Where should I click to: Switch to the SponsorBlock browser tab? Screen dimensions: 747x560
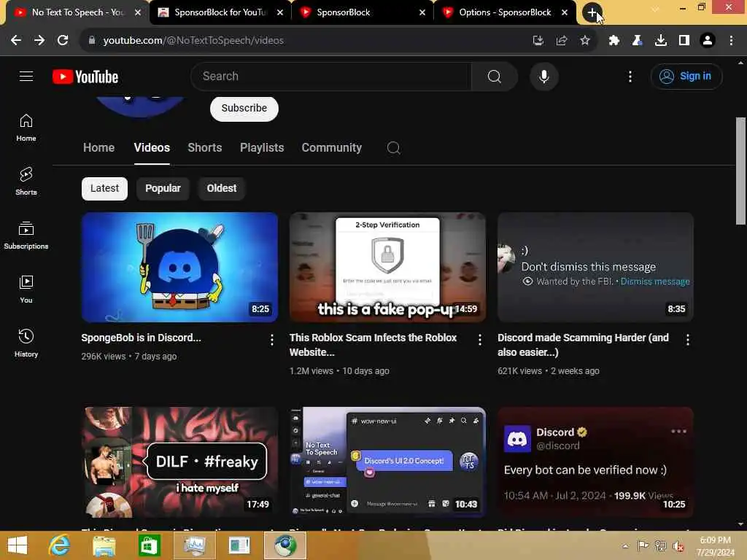363,12
